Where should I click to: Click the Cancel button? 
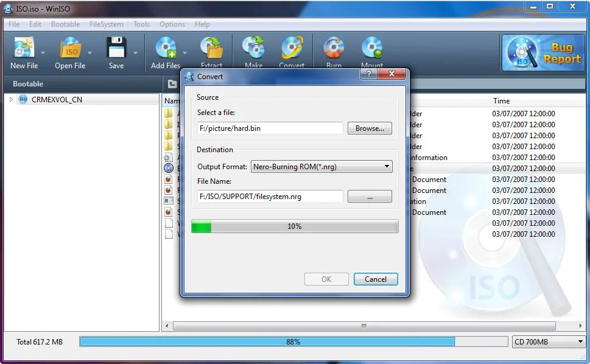(376, 279)
